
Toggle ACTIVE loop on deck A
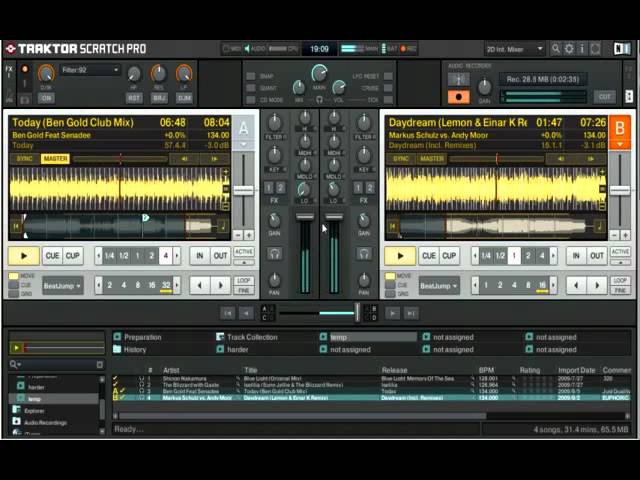pos(244,252)
